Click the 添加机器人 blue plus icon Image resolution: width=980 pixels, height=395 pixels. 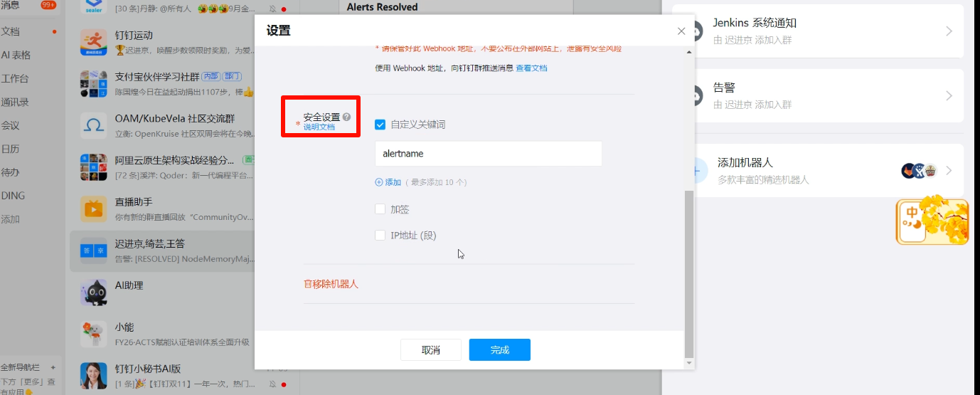click(x=696, y=171)
